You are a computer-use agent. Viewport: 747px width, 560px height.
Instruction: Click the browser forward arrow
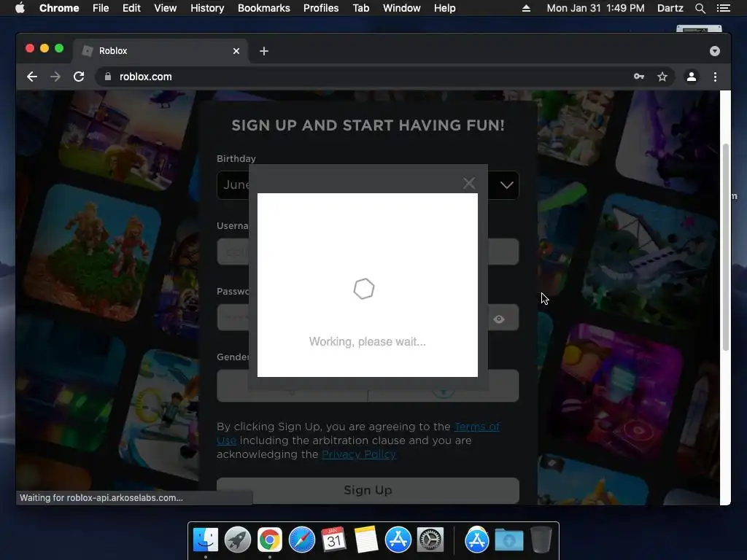point(55,77)
